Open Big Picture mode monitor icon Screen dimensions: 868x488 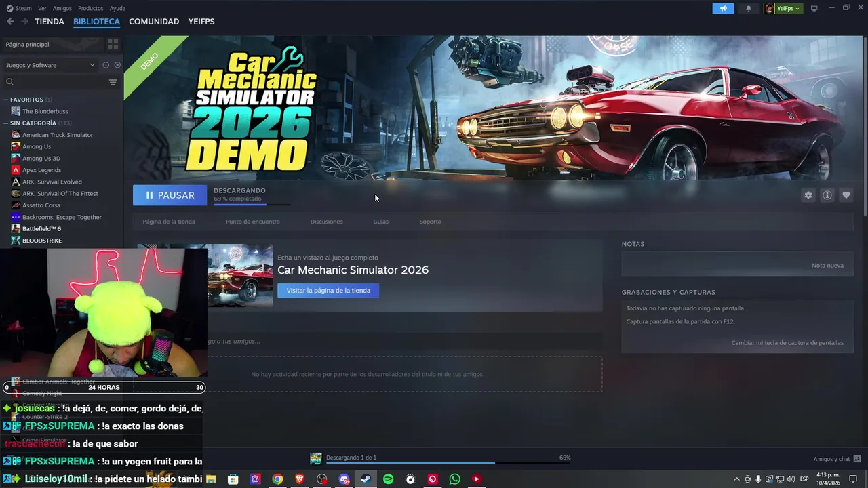tap(814, 8)
